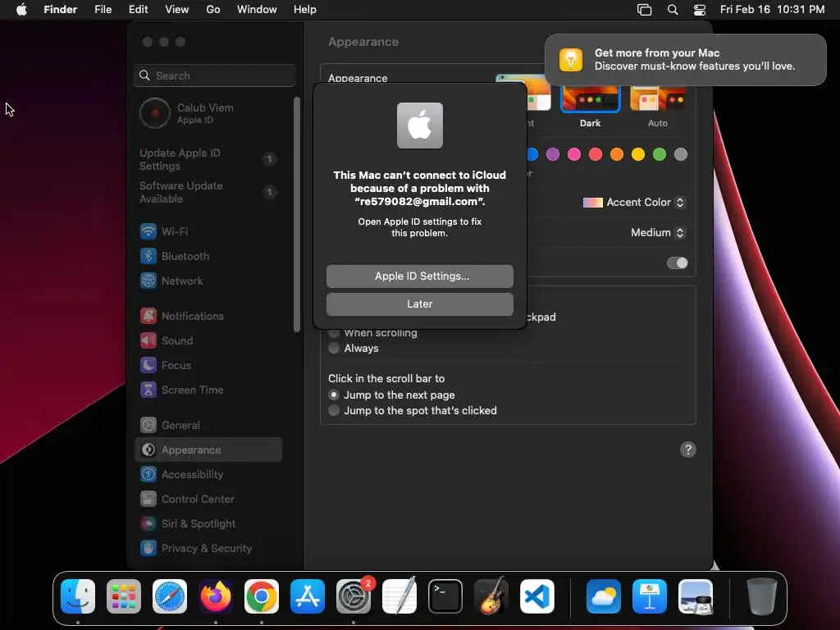This screenshot has width=840, height=630.
Task: Choose the graphite accent color
Action: tap(681, 154)
